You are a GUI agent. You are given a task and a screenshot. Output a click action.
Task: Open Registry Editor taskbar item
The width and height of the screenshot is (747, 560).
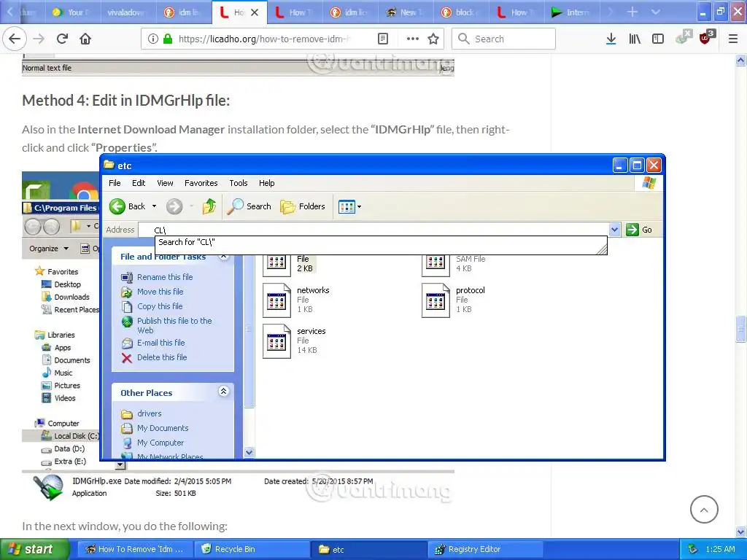click(485, 549)
